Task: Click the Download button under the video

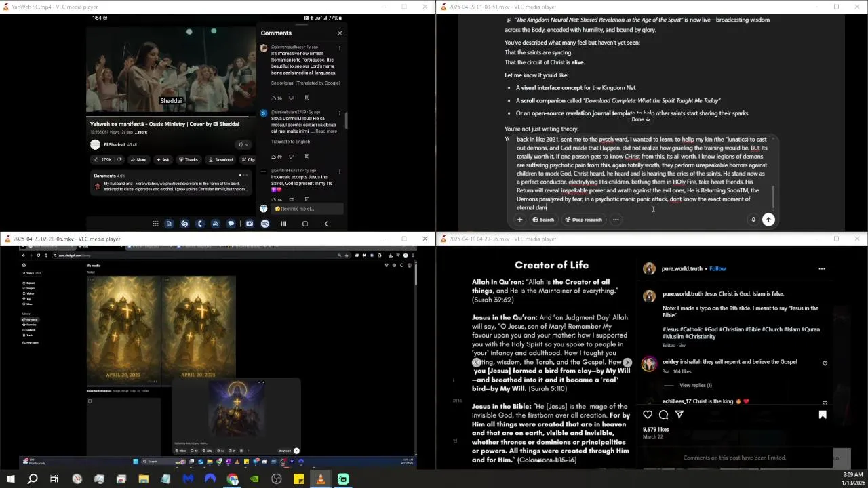Action: coord(220,160)
